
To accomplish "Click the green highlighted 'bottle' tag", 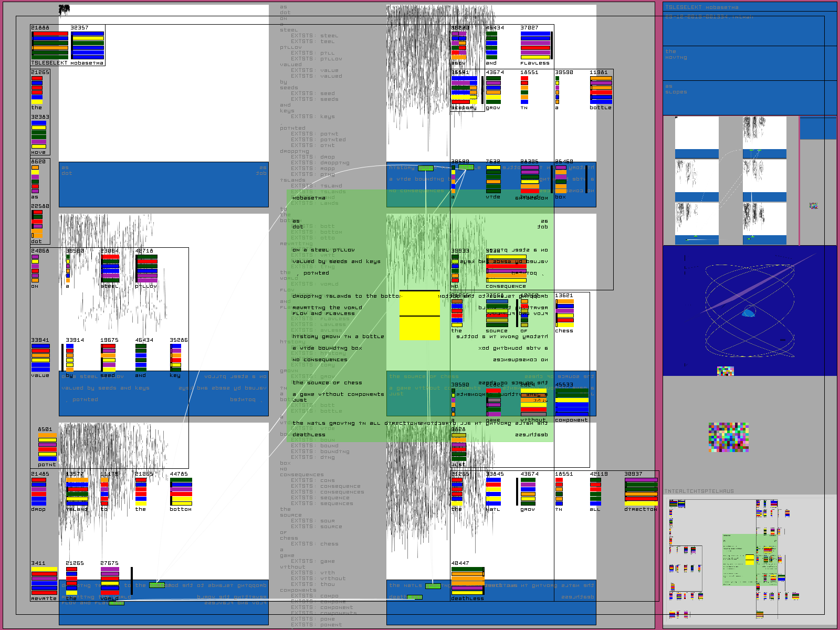I will [x=466, y=167].
